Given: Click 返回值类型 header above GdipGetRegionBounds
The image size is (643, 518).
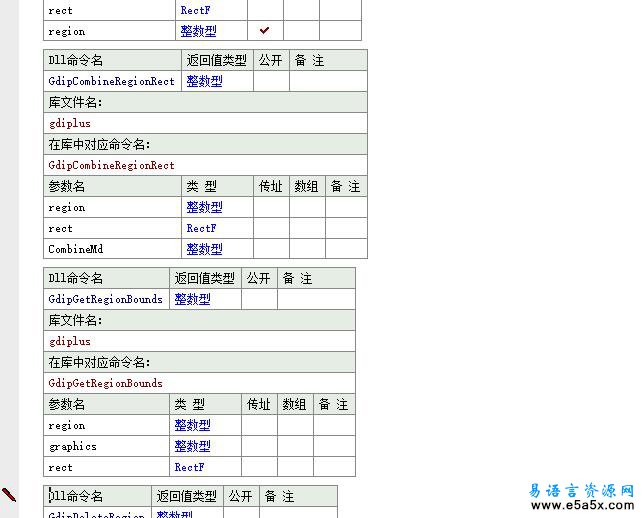Looking at the screenshot, I should pyautogui.click(x=205, y=278).
